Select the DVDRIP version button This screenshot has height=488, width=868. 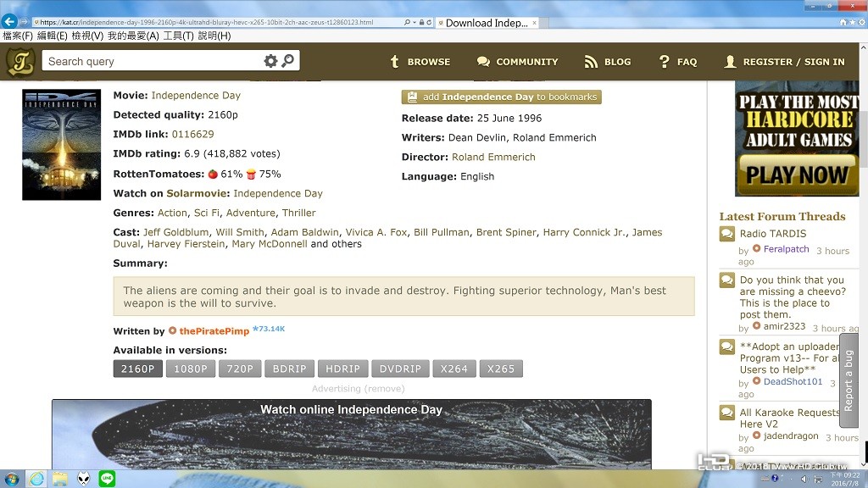tap(400, 369)
